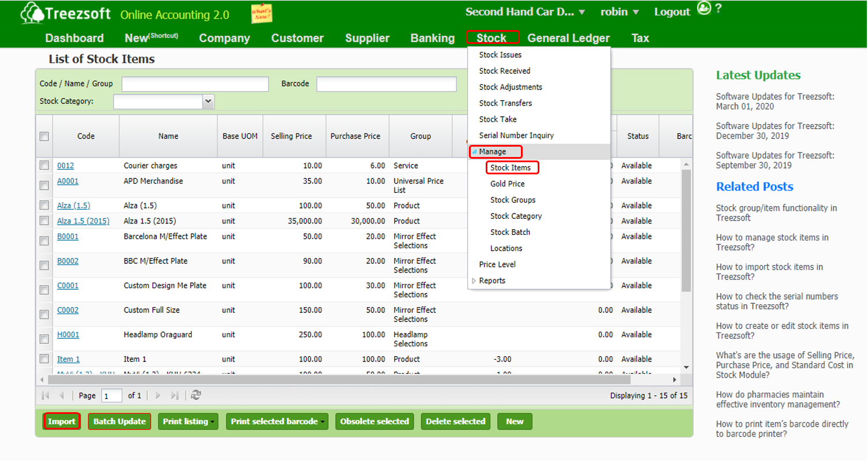Screen dimensions: 868x463
Task: Open 'How to manage stock items' post
Action: pos(772,242)
